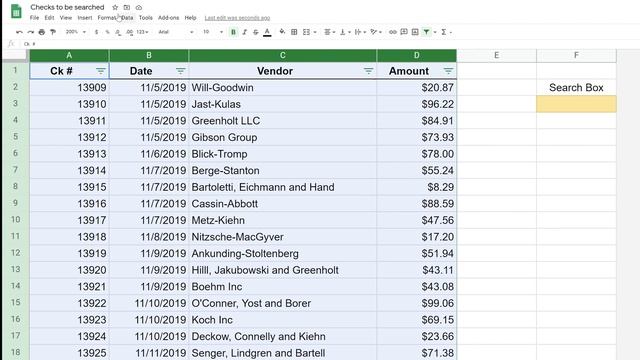Click the Google Sheets home icon
The image size is (640, 360).
tap(16, 11)
